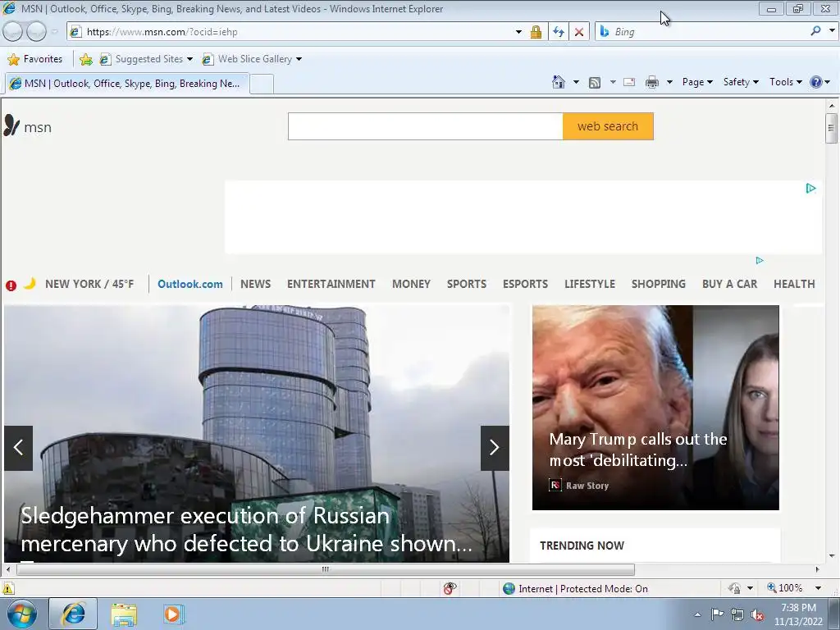Click the Stop loading X button
The height and width of the screenshot is (630, 840).
tap(579, 32)
